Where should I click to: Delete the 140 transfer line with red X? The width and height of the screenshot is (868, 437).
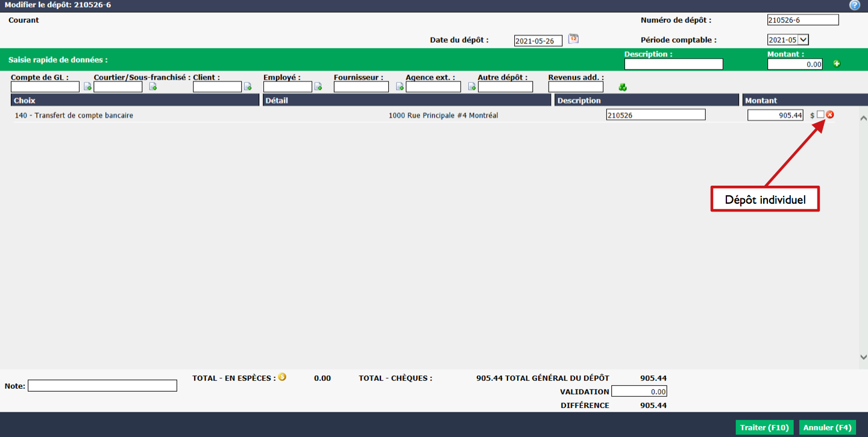[x=830, y=115]
